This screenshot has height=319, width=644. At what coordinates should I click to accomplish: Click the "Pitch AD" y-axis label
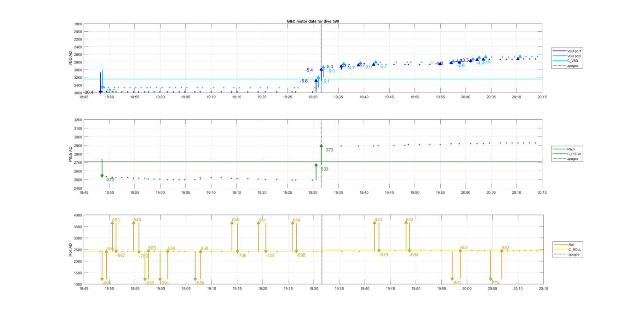70,154
